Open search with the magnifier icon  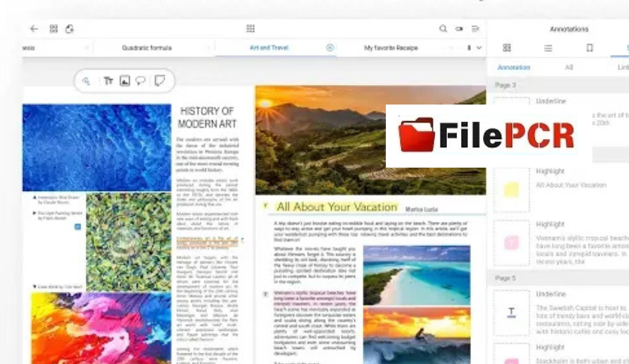(x=443, y=29)
